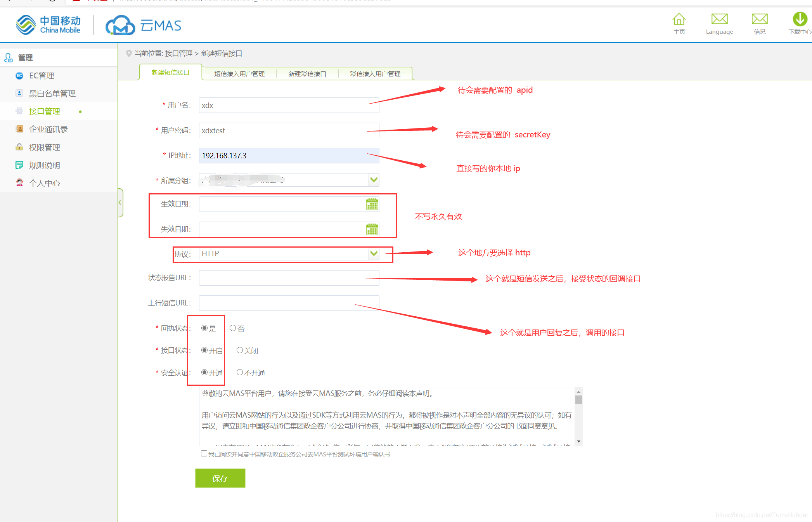
Task: Check the agreement confirmation checkbox
Action: (x=204, y=453)
